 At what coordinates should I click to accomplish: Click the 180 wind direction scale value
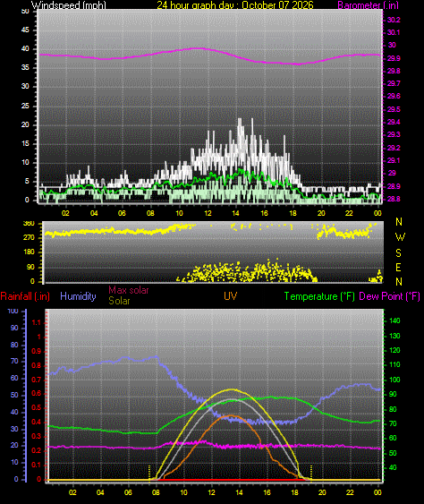[29, 252]
